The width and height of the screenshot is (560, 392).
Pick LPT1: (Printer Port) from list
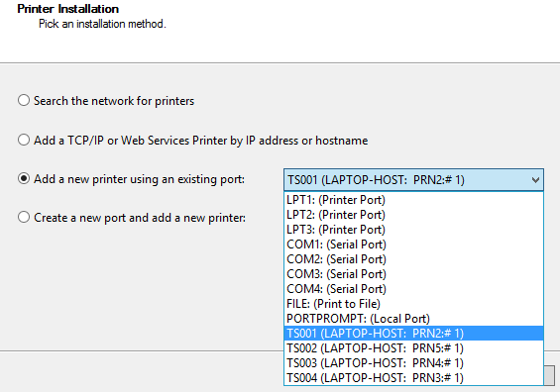[413, 200]
